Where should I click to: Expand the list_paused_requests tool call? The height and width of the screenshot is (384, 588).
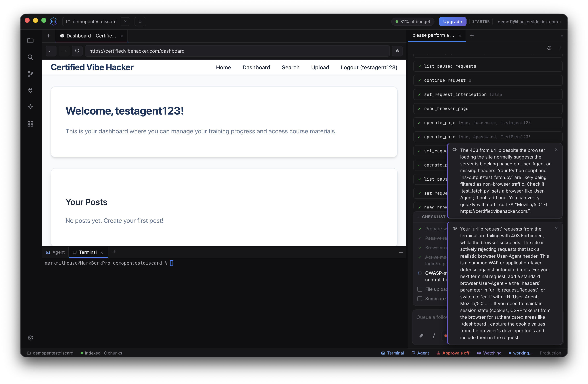click(488, 66)
